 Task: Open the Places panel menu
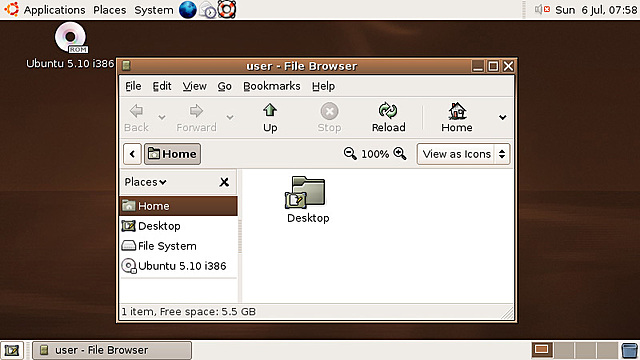tap(109, 9)
